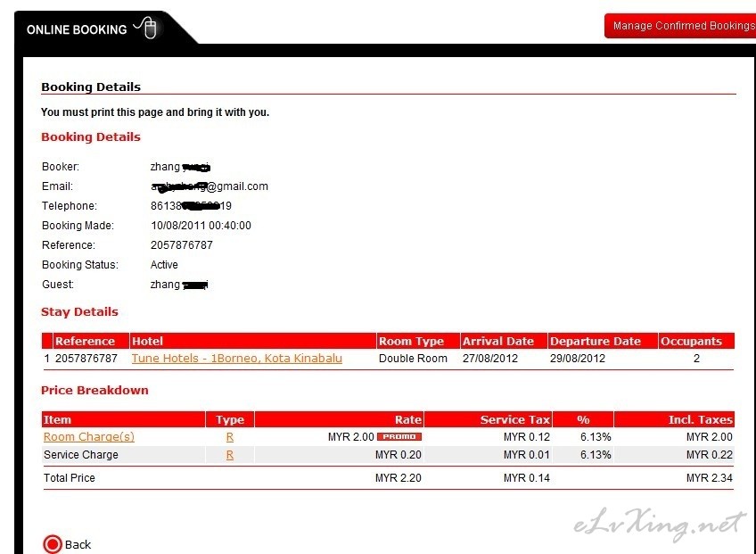Click the red Back circle icon
The image size is (756, 554).
(x=53, y=544)
